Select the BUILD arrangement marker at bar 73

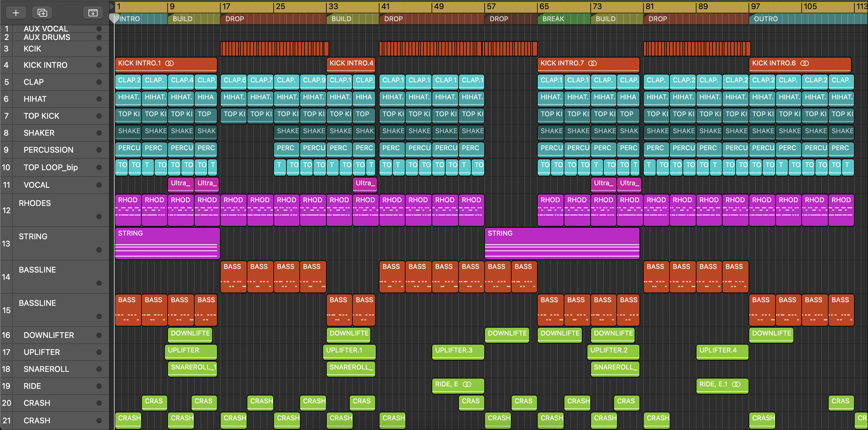pos(617,19)
